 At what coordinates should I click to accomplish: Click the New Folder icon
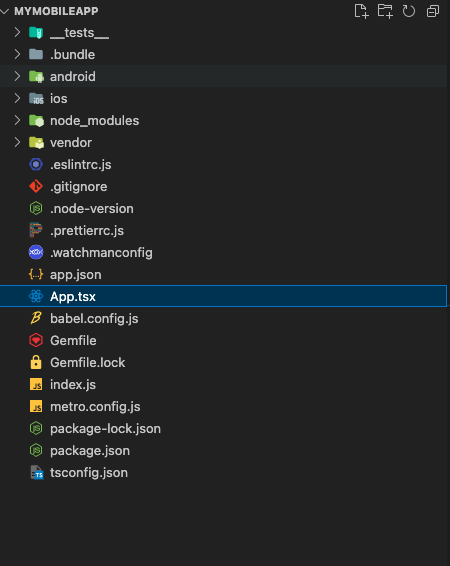385,11
